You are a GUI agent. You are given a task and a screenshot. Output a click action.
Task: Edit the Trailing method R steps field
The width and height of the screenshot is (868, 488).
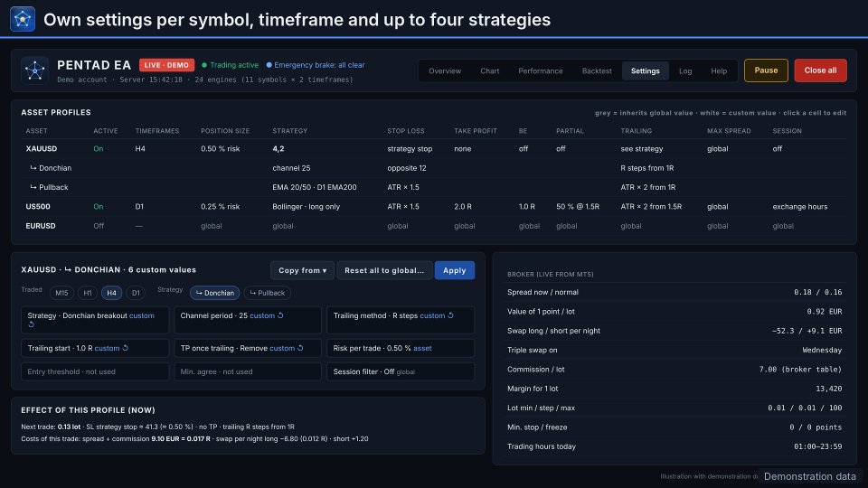pos(401,320)
